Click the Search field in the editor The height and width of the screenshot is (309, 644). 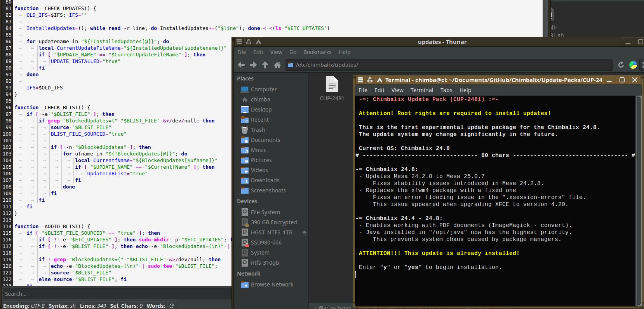117,294
